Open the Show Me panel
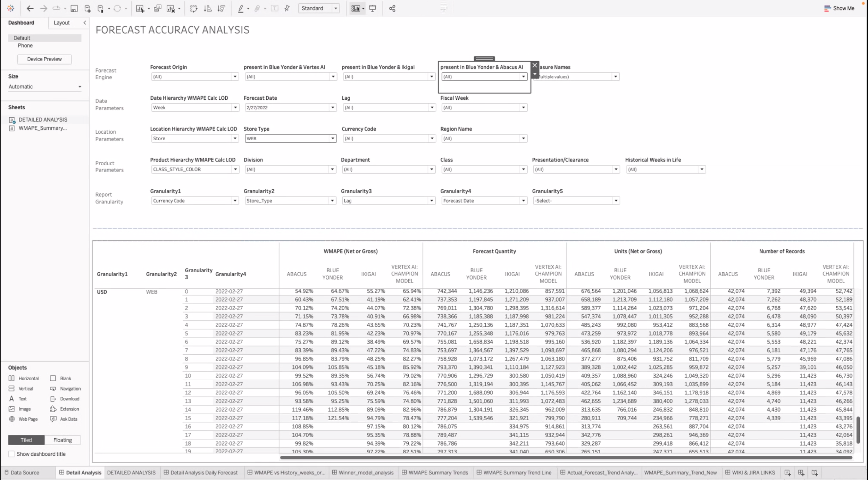The image size is (868, 480). [839, 8]
